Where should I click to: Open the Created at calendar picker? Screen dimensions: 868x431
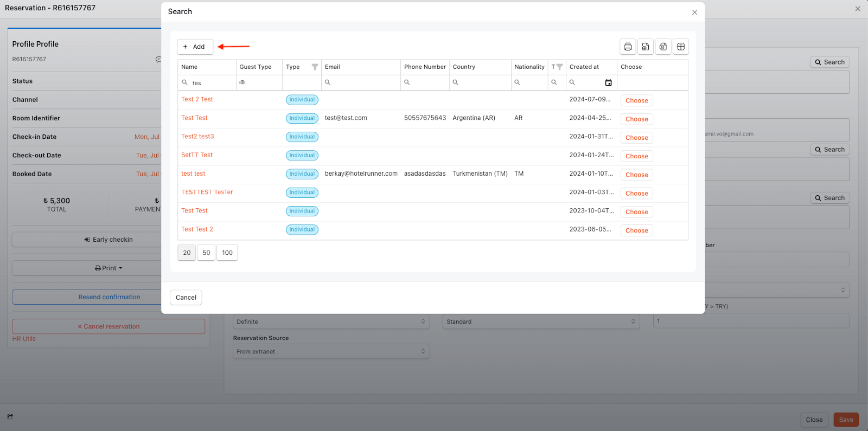tap(608, 82)
